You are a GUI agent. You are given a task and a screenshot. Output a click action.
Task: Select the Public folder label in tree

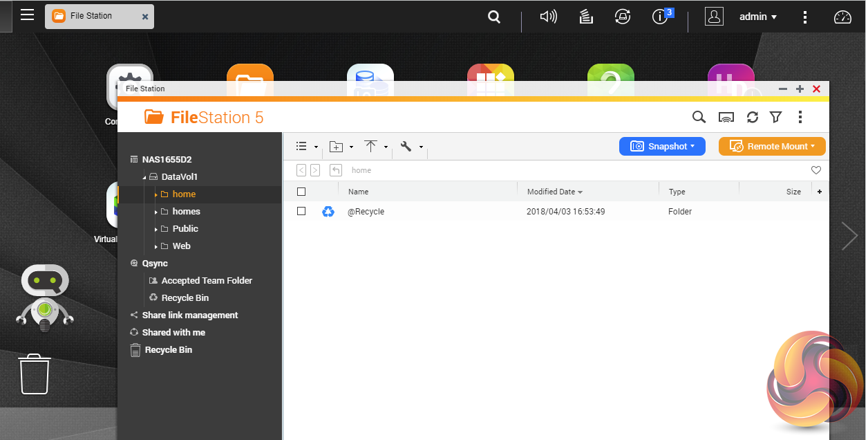(x=185, y=229)
